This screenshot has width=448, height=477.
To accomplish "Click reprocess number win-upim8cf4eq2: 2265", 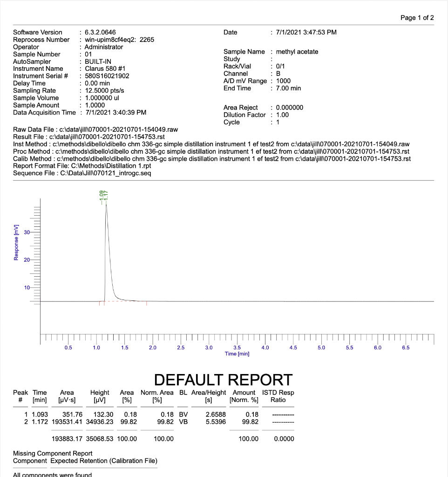I will tap(120, 40).
